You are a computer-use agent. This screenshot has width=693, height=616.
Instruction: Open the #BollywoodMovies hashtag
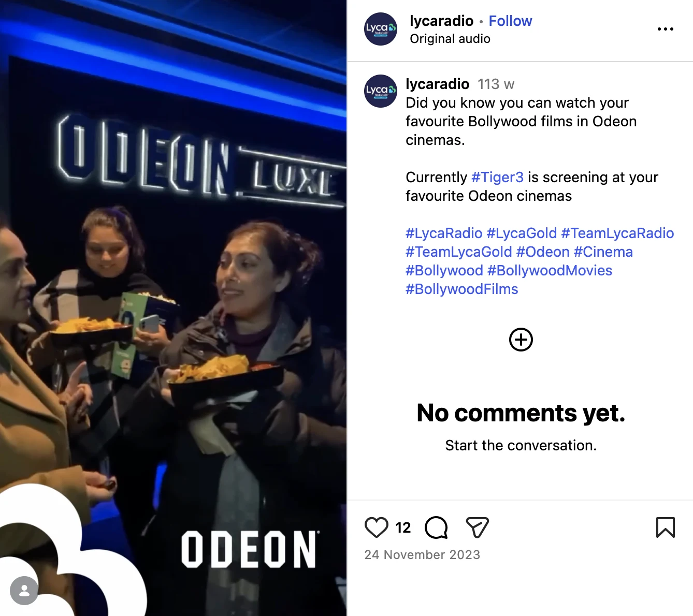550,270
